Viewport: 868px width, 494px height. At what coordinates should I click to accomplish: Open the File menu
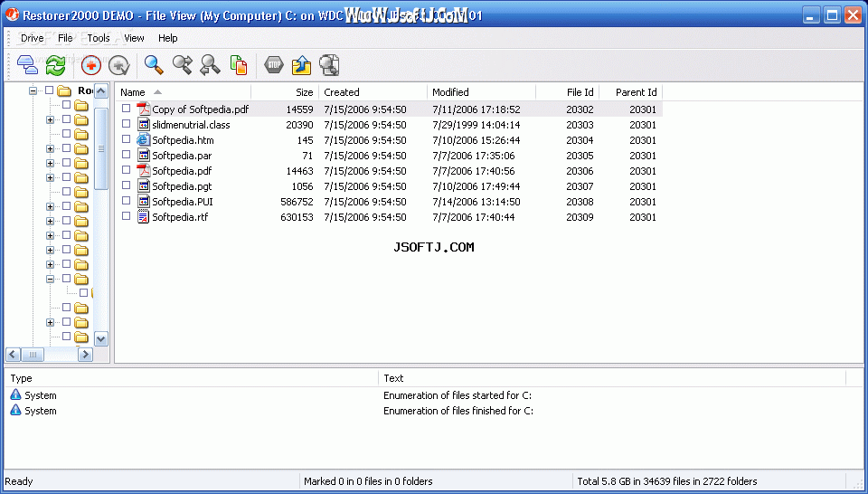point(65,38)
